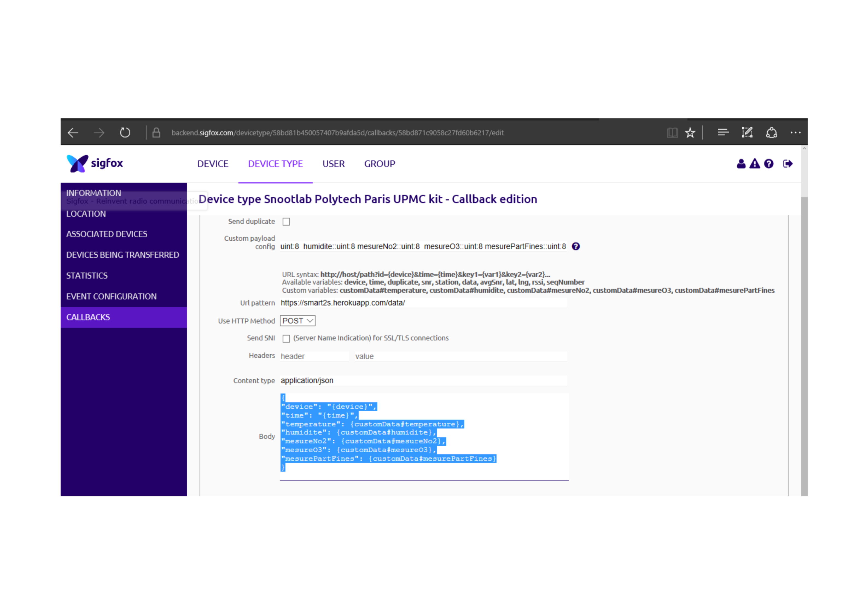Focus the header name input field
The image size is (868, 614).
314,356
